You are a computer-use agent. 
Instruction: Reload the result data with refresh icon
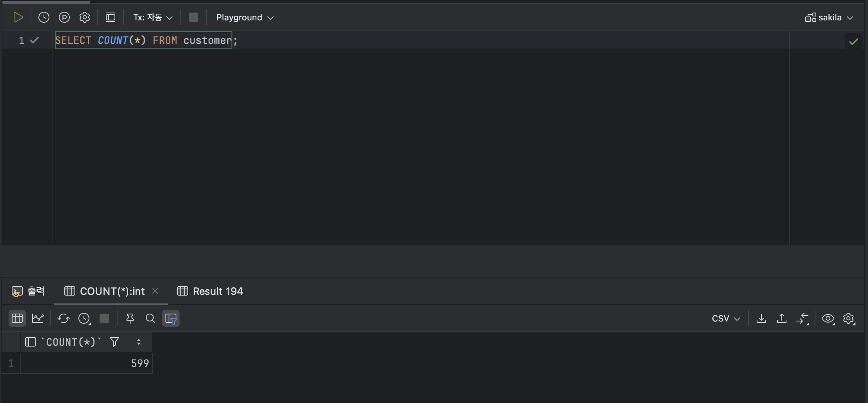(x=64, y=318)
